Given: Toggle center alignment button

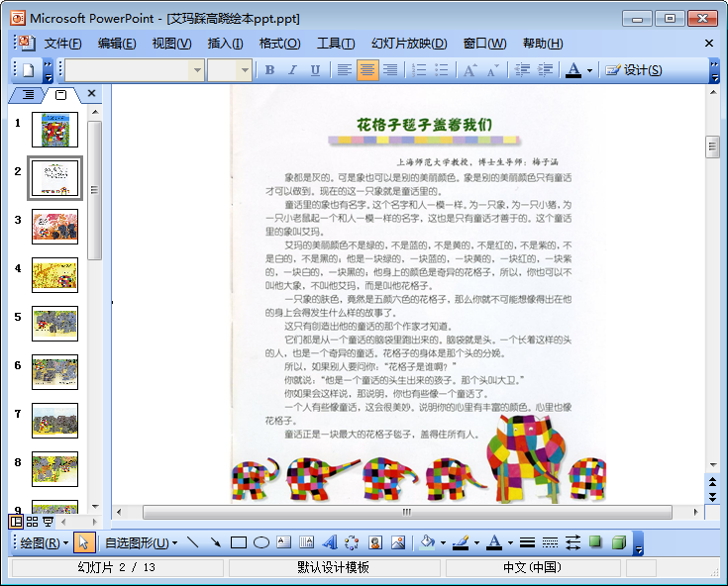Looking at the screenshot, I should pos(367,70).
